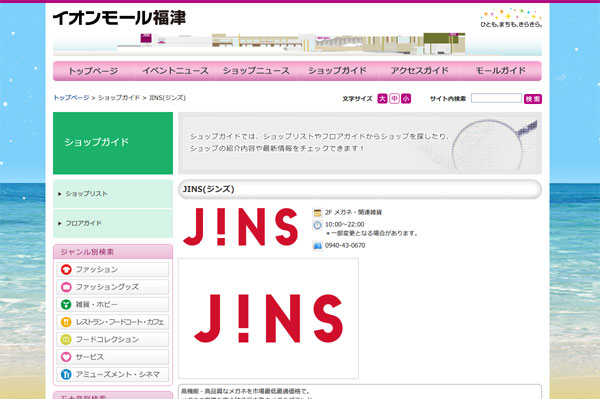Click the floor category icon beside 2F メガネ
The width and height of the screenshot is (600, 399).
(317, 213)
